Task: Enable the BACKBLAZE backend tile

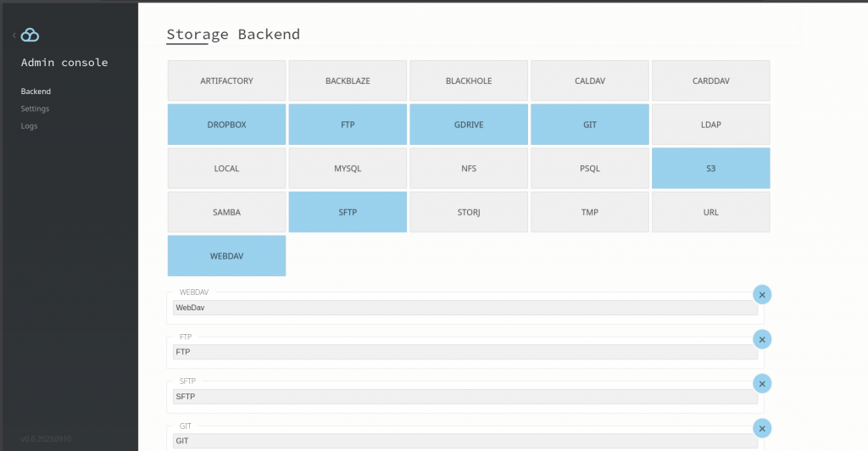Action: point(348,81)
